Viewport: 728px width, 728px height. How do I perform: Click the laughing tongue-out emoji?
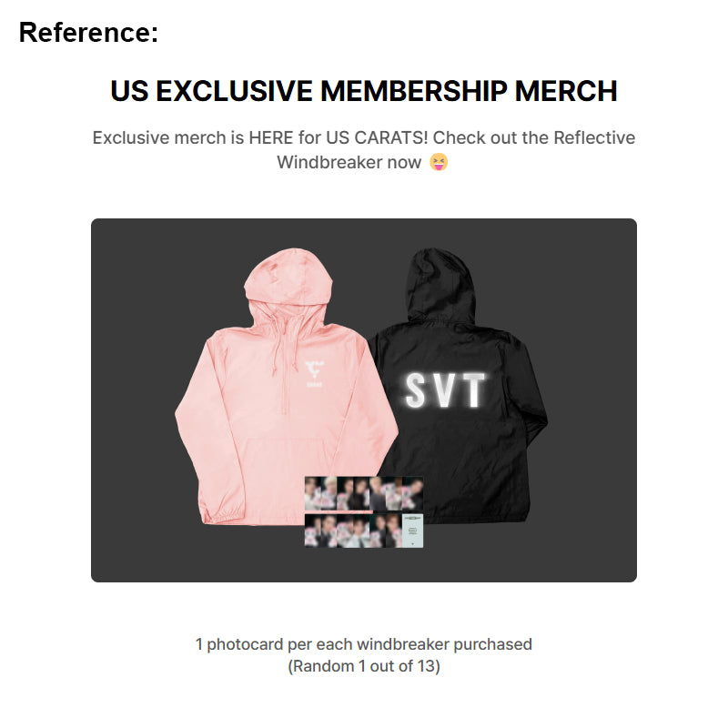click(439, 162)
